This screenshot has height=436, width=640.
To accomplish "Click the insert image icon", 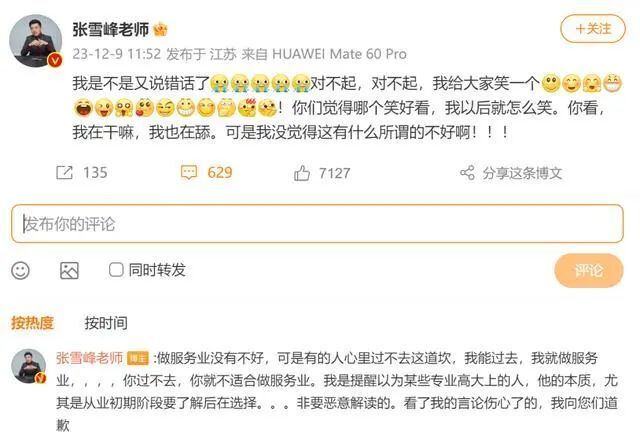I will [69, 271].
